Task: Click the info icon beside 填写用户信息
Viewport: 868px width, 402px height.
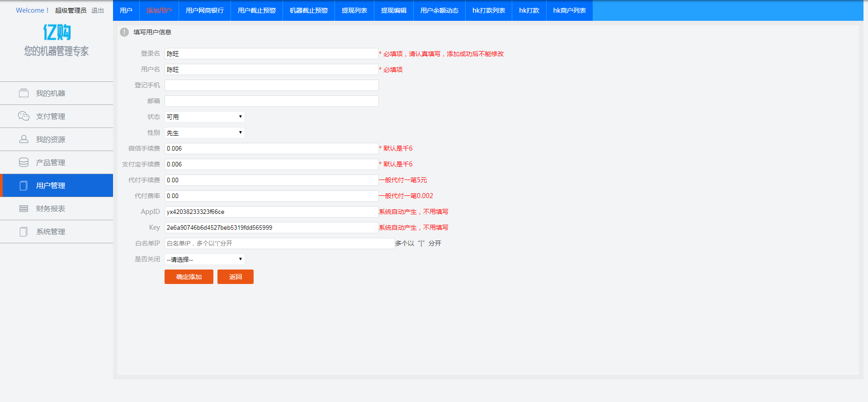Action: (124, 32)
